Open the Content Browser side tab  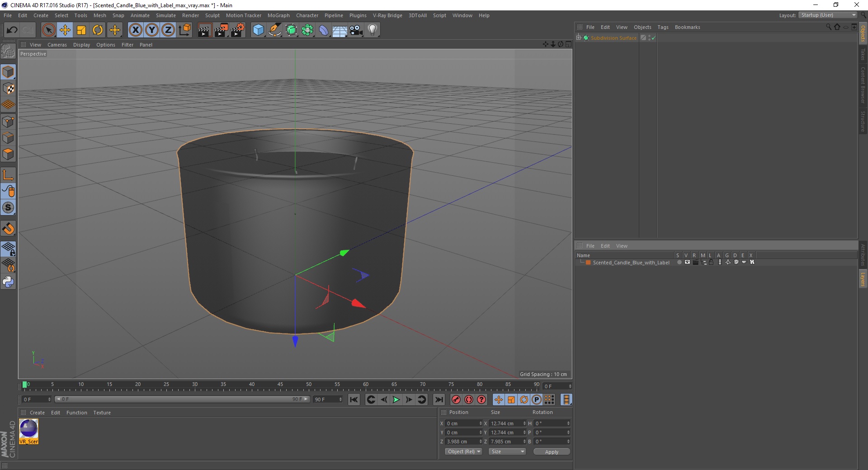point(863,85)
